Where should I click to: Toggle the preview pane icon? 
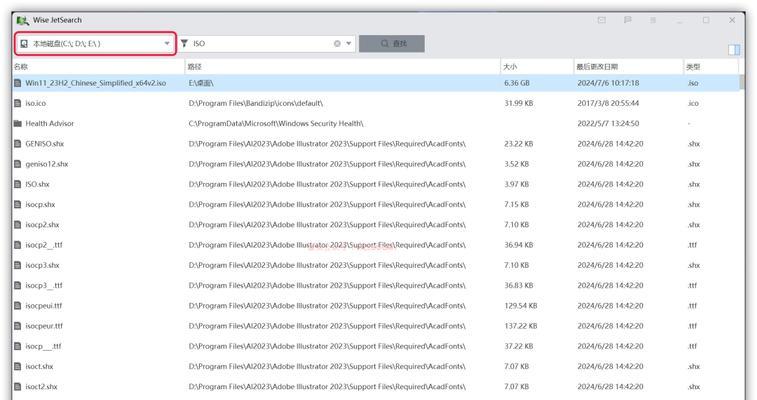734,50
